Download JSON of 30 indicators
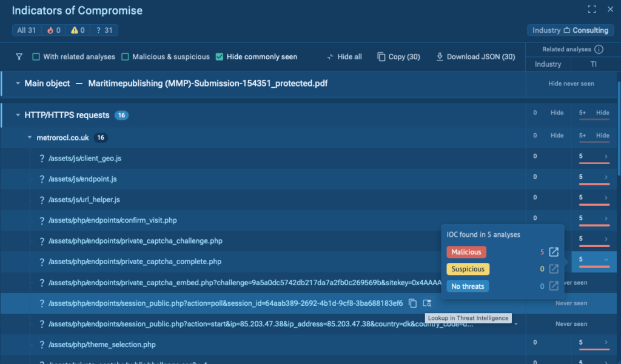Viewport: 621px width, 364px height. click(x=475, y=56)
